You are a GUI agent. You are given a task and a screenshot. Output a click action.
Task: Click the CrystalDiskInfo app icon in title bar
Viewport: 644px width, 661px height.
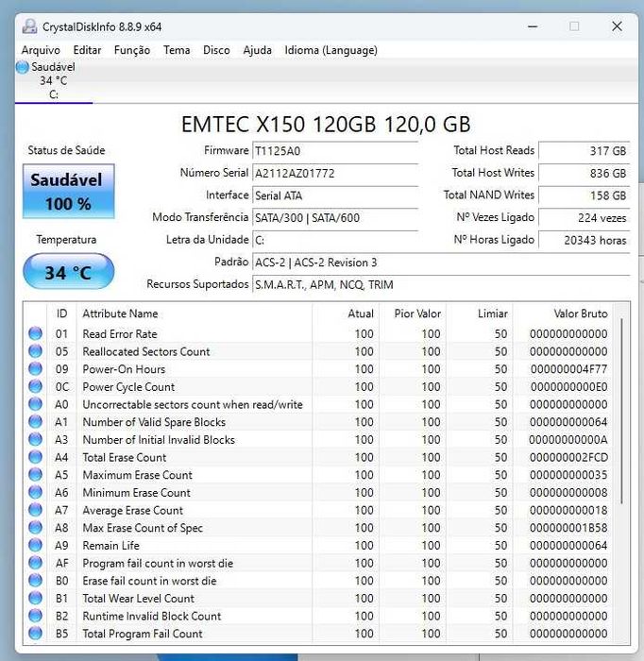[x=29, y=26]
